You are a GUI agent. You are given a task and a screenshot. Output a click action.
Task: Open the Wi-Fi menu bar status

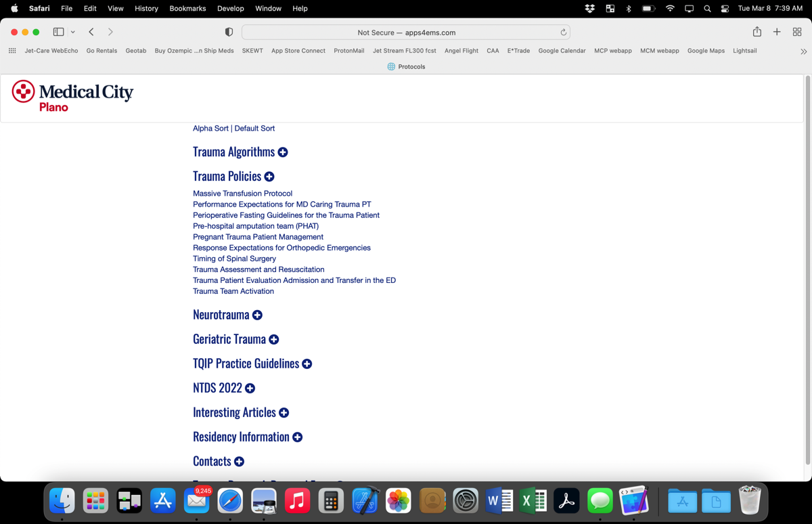(670, 9)
